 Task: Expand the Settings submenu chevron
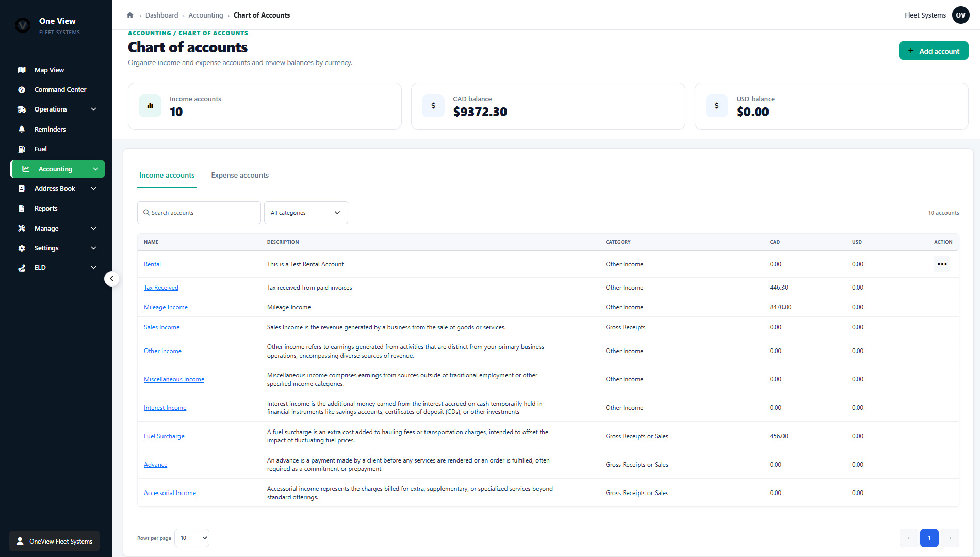tap(94, 248)
